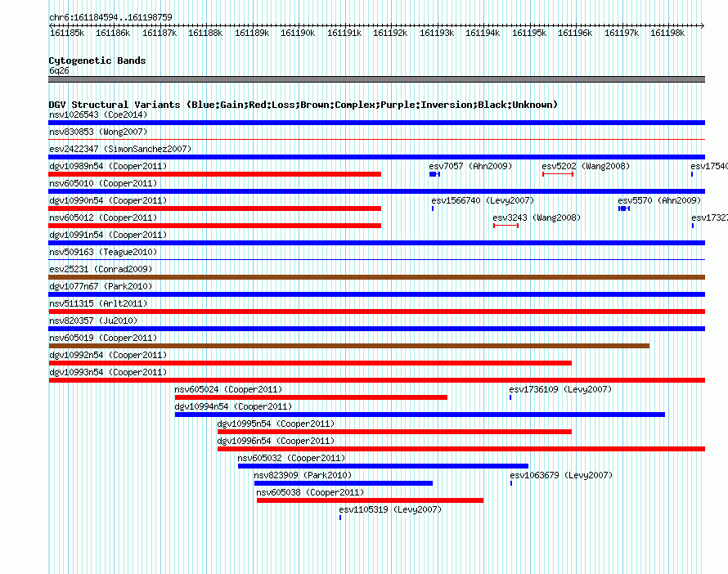Select the dgv1077n67 (Park2010) label

click(101, 286)
